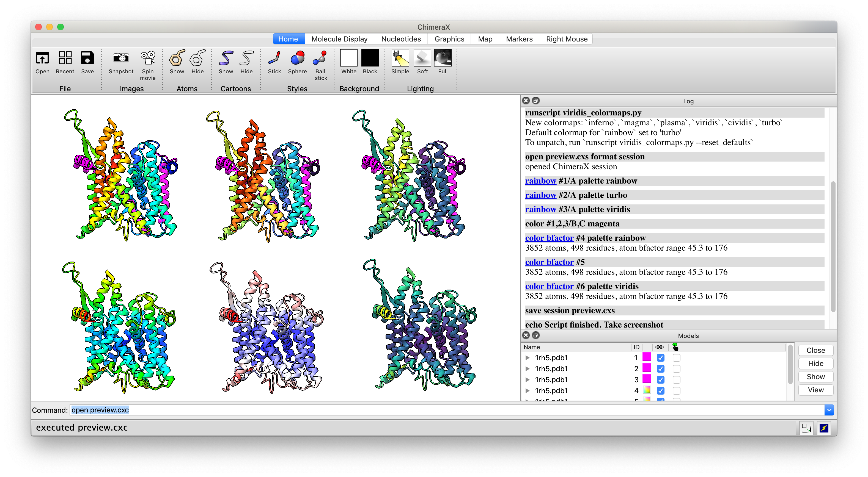This screenshot has height=477, width=868.
Task: Click the Hide atoms icon
Action: pyautogui.click(x=197, y=58)
